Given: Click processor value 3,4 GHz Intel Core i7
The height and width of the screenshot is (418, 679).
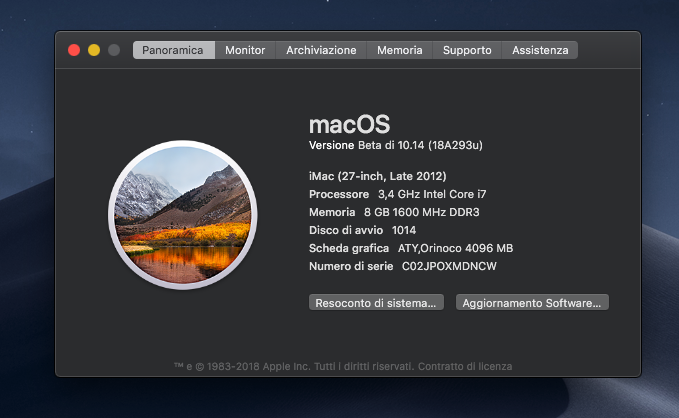Looking at the screenshot, I should (x=432, y=194).
